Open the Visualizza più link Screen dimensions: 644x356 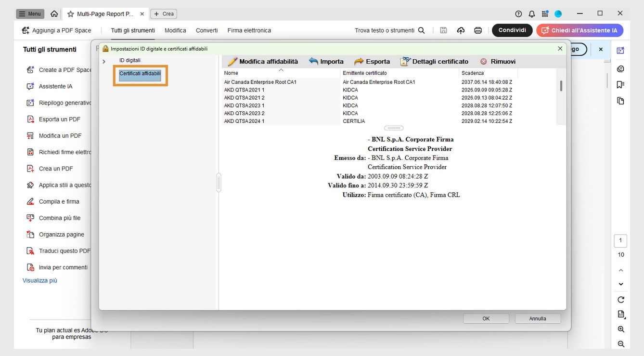pos(40,280)
